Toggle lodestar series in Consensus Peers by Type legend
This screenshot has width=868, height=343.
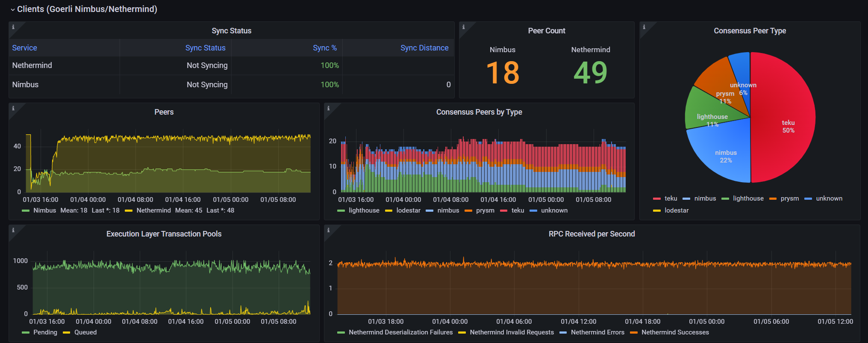point(408,210)
